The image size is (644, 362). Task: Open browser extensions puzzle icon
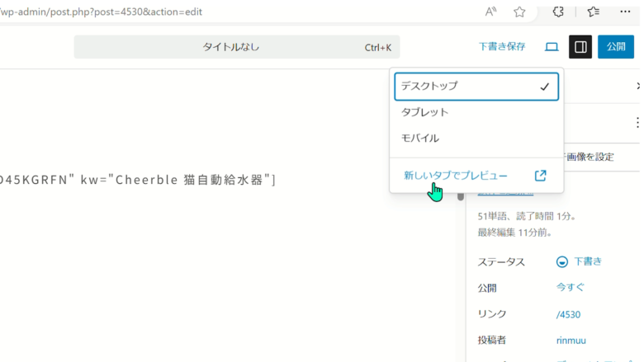(x=557, y=12)
